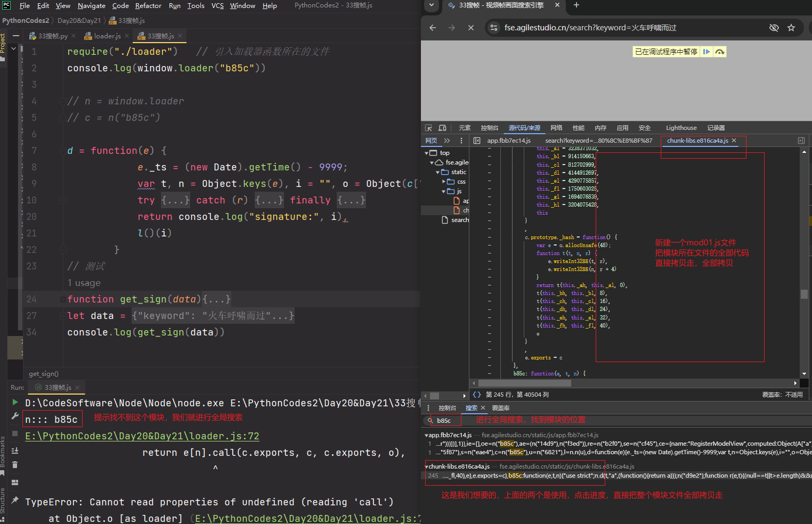This screenshot has height=524, width=812.
Task: Switch to 网络 DevTools panel
Action: [556, 128]
